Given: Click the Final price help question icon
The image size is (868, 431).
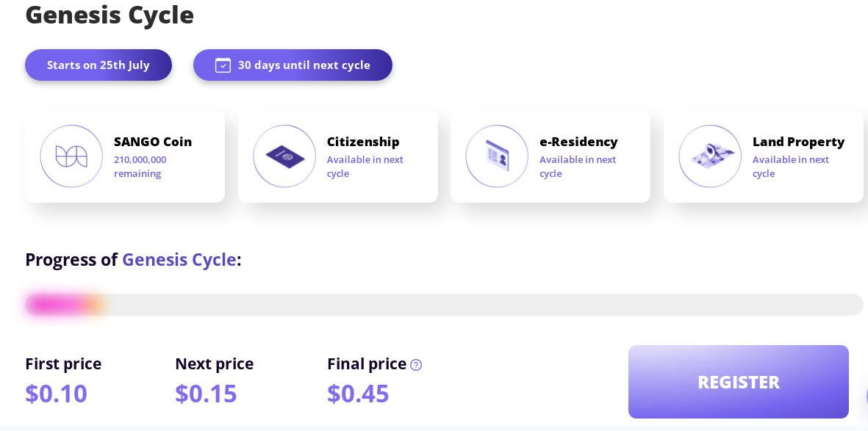Looking at the screenshot, I should pos(416,365).
